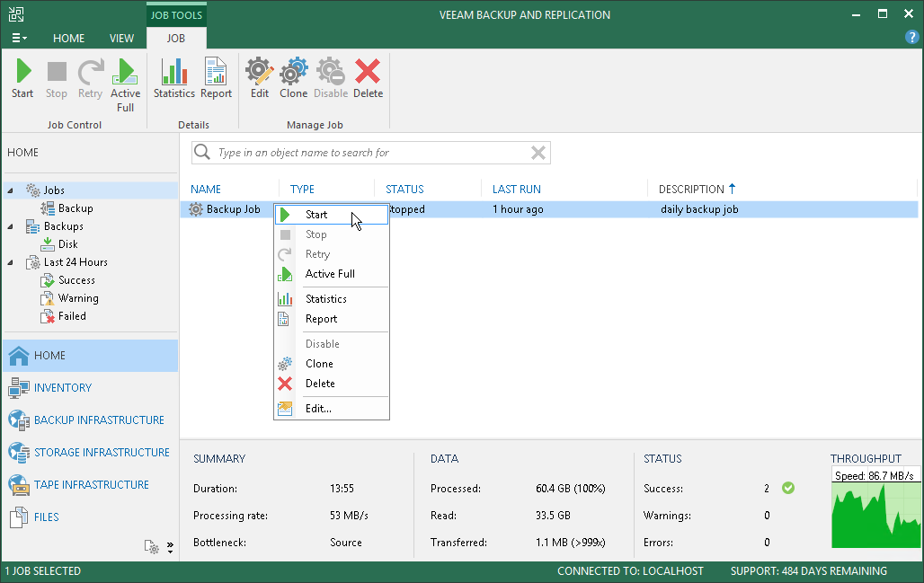
Task: Select Backup under Jobs in the tree
Action: (76, 208)
